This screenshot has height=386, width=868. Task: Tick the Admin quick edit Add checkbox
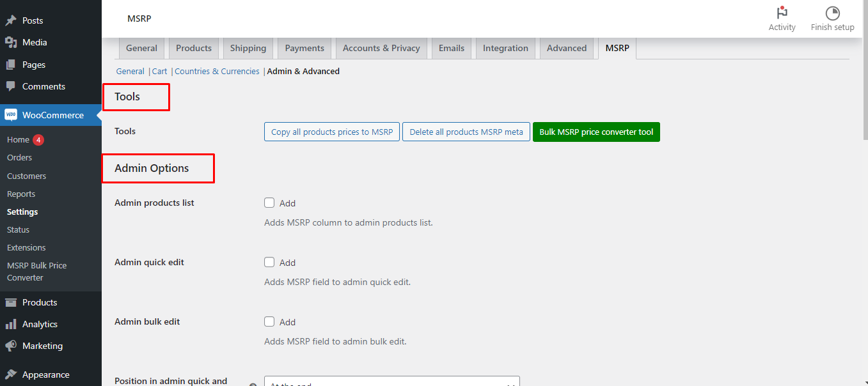coord(269,262)
